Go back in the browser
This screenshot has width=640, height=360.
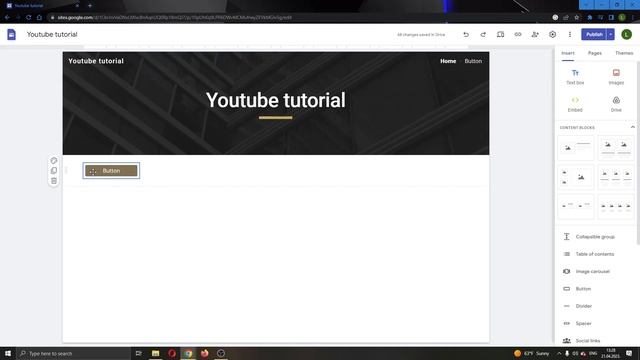click(x=7, y=18)
